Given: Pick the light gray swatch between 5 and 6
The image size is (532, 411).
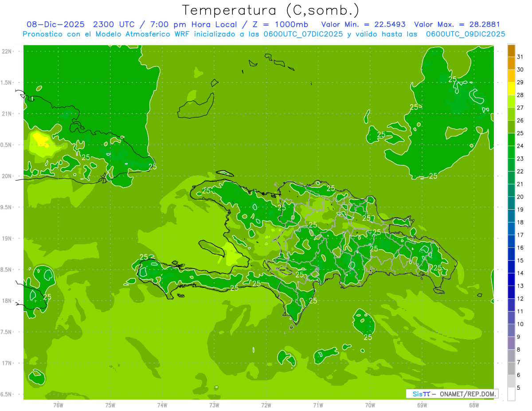Looking at the screenshot, I should click(511, 381).
